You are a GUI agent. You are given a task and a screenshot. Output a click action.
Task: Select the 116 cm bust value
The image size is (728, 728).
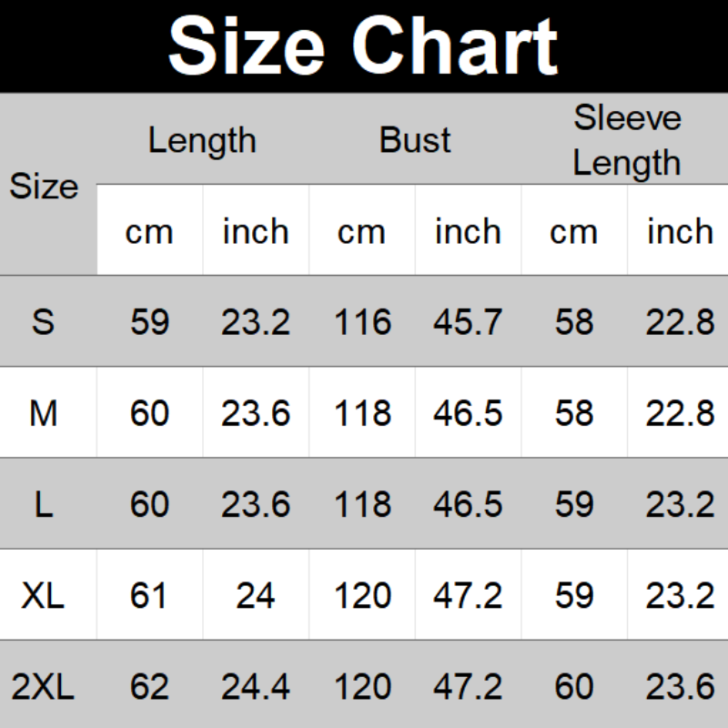click(x=362, y=322)
